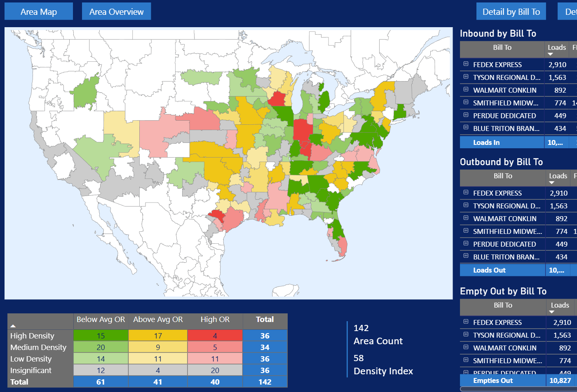Click sort arrow under Empty Out Loads column
The width and height of the screenshot is (577, 392).
coord(552,312)
